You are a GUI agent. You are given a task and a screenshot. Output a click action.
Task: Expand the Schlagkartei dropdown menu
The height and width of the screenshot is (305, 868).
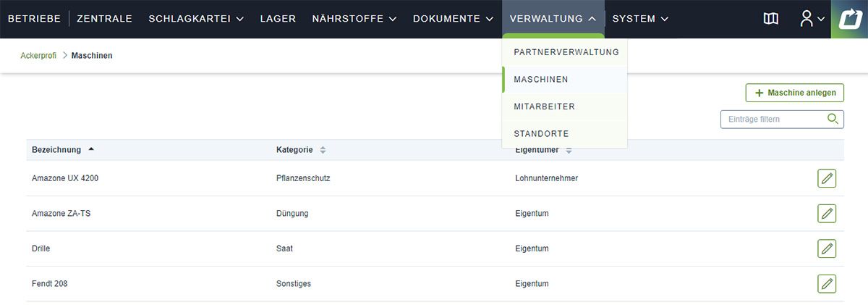195,19
